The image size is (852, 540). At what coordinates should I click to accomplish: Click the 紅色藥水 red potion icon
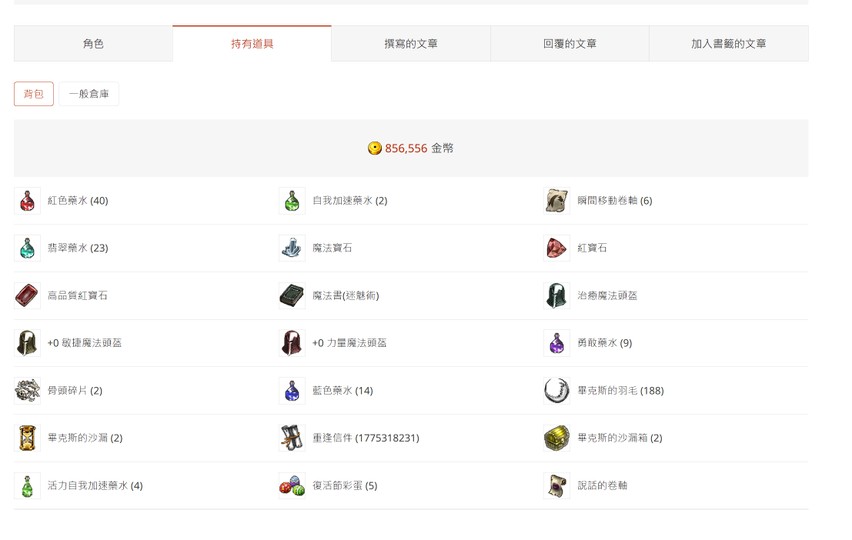pos(27,201)
